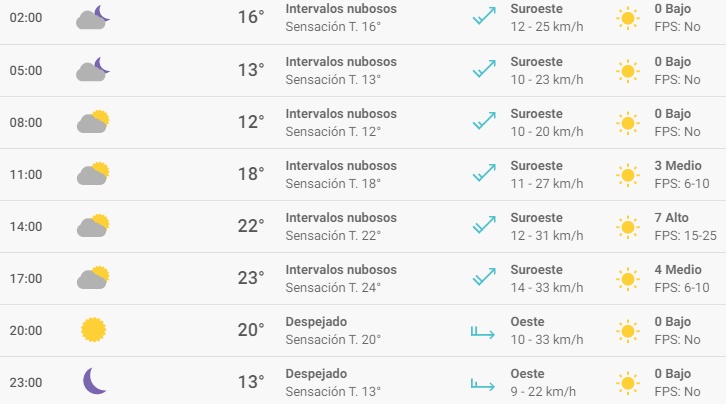
Task: Select the 11:00 hour label
Action: [26, 174]
